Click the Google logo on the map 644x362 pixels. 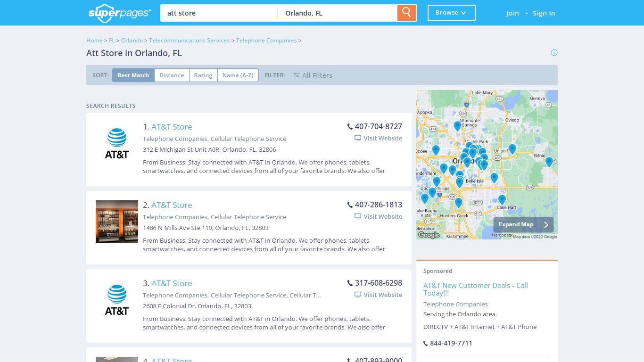point(429,235)
